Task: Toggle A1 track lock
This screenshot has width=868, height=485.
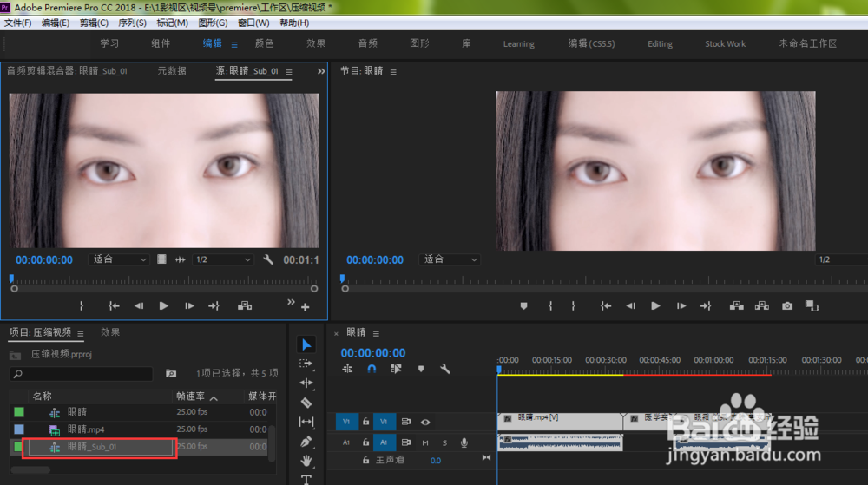Action: tap(366, 442)
